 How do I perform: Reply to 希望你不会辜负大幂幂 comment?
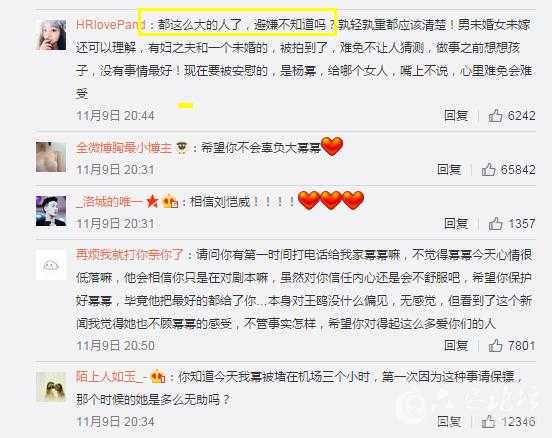pos(449,169)
